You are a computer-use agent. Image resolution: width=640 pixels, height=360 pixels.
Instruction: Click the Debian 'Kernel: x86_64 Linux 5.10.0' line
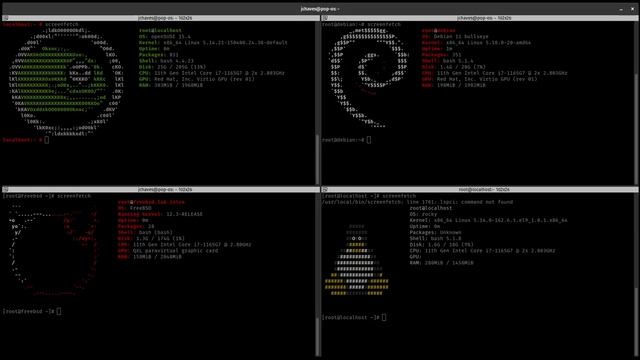click(x=476, y=42)
